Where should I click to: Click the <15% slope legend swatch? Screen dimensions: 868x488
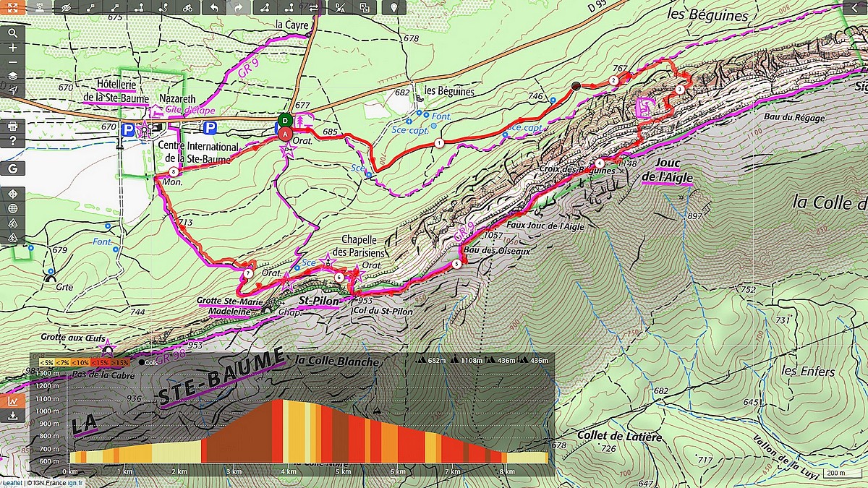pos(101,362)
